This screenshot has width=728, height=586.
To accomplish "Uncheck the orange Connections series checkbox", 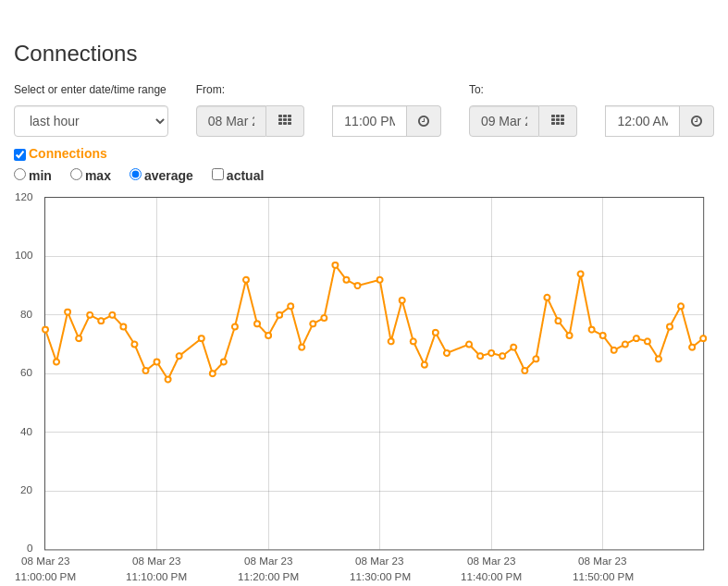I will pyautogui.click(x=20, y=154).
